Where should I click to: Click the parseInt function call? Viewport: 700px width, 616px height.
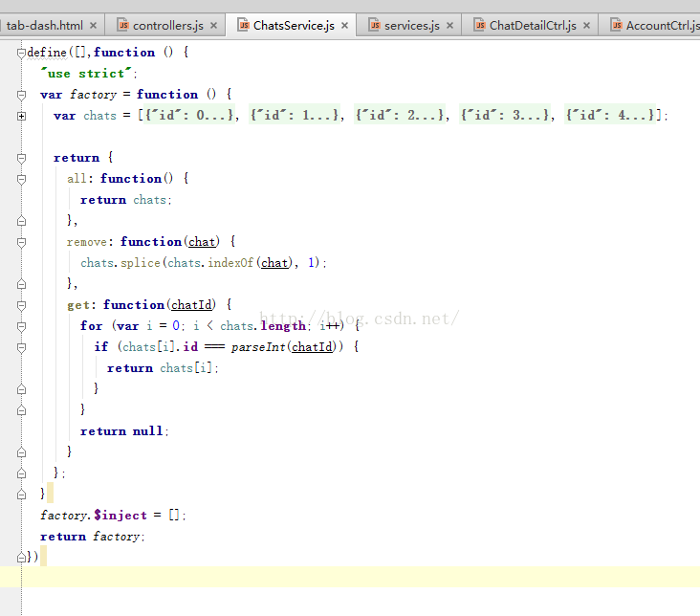pos(258,347)
